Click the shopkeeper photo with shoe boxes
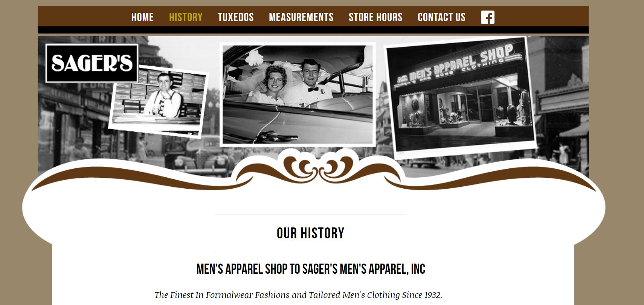The image size is (644, 305). tap(159, 101)
